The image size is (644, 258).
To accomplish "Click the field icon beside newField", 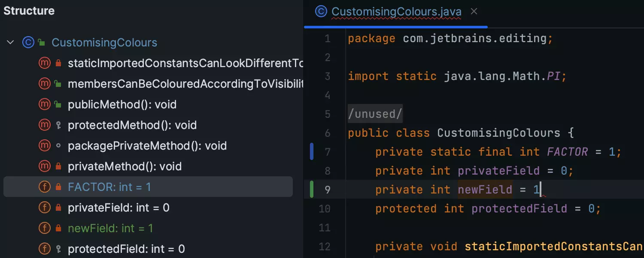I will point(45,228).
